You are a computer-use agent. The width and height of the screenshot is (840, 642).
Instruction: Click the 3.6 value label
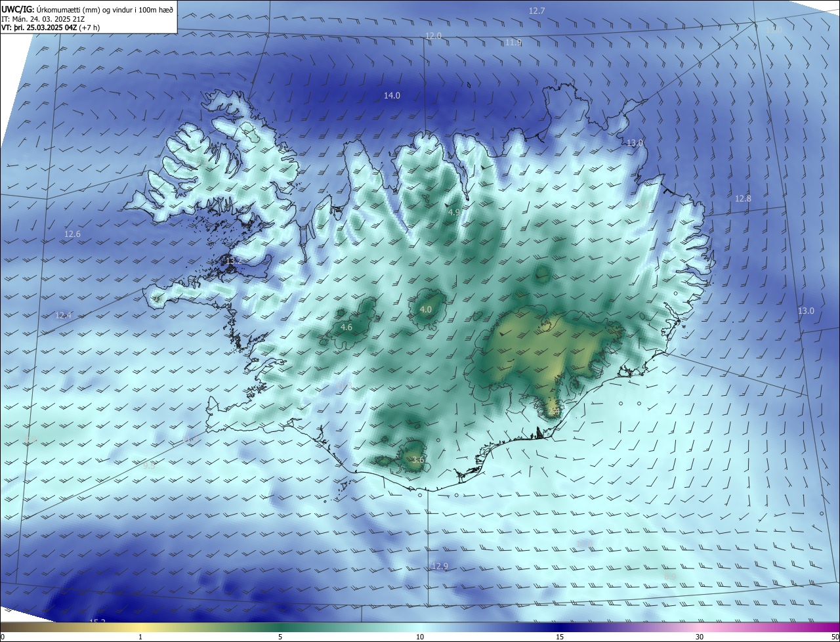pyautogui.click(x=417, y=460)
